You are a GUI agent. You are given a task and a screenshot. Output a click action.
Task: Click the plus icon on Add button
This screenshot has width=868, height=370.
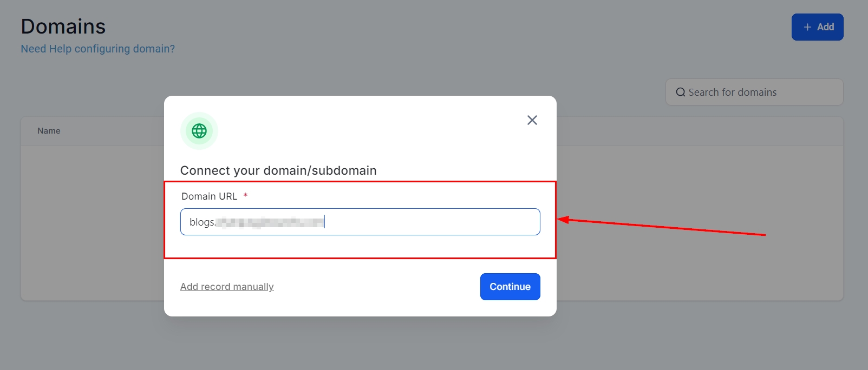pos(807,27)
